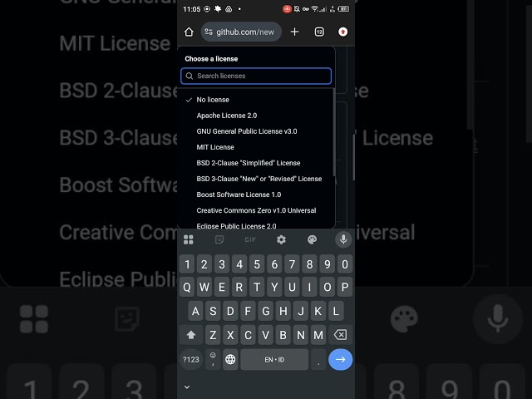Open keyboard theme palette icon
This screenshot has width=532, height=399.
coord(313,240)
